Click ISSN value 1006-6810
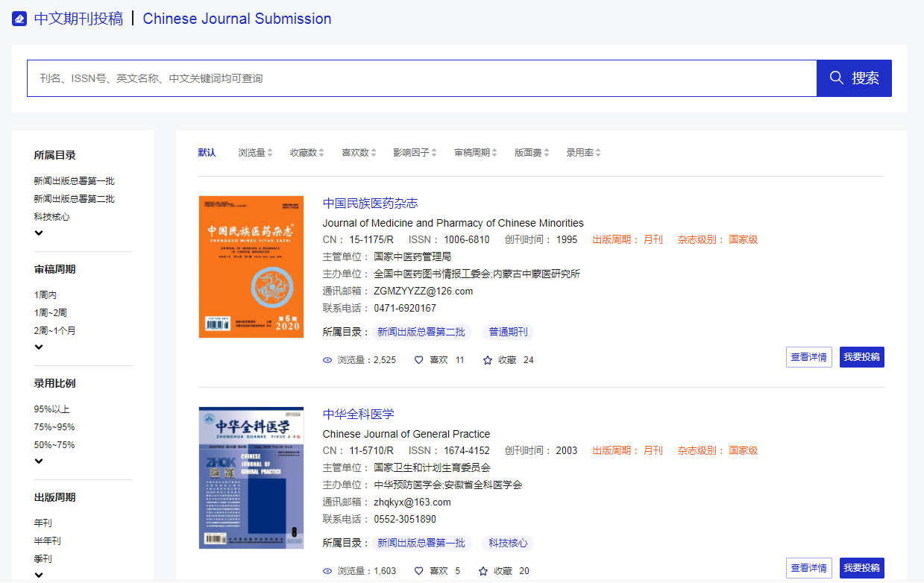This screenshot has width=924, height=583. [x=467, y=240]
